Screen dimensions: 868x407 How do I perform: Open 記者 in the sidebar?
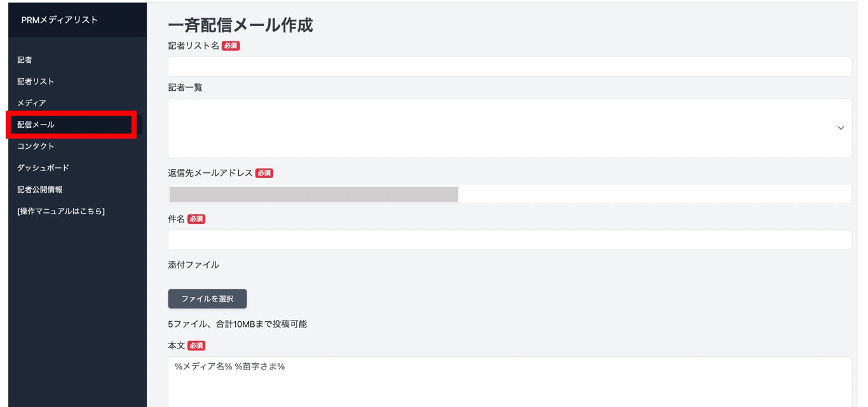tap(25, 60)
